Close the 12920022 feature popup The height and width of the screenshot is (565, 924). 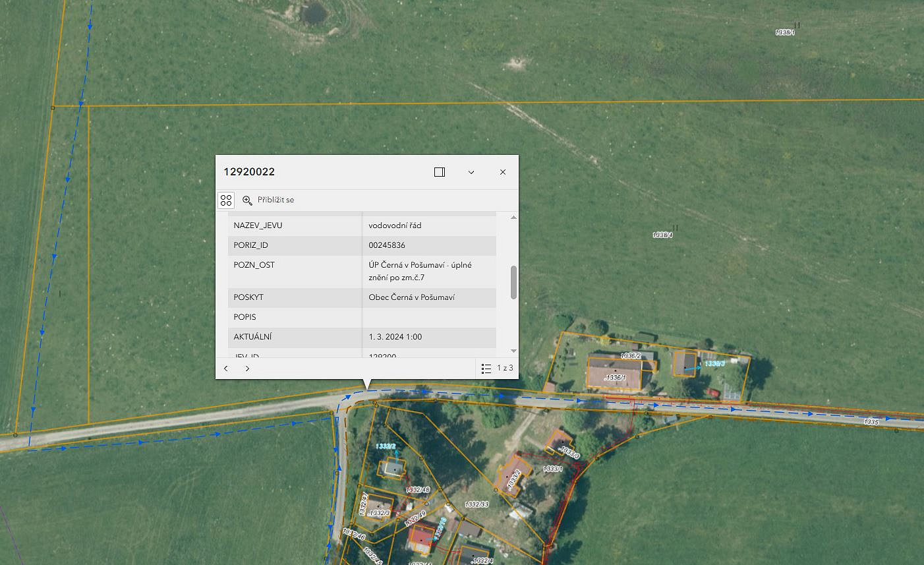coord(503,172)
